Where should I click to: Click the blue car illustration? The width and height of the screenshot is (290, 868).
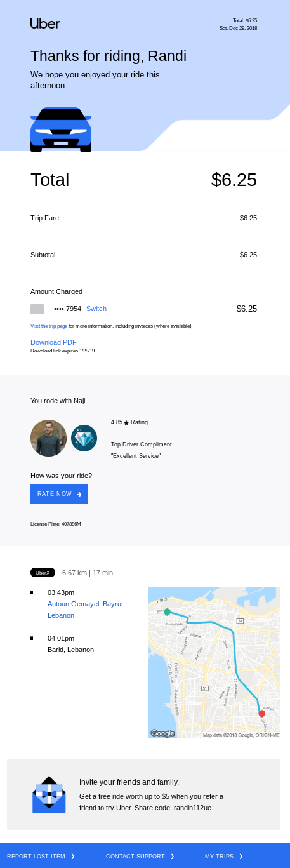(x=61, y=130)
